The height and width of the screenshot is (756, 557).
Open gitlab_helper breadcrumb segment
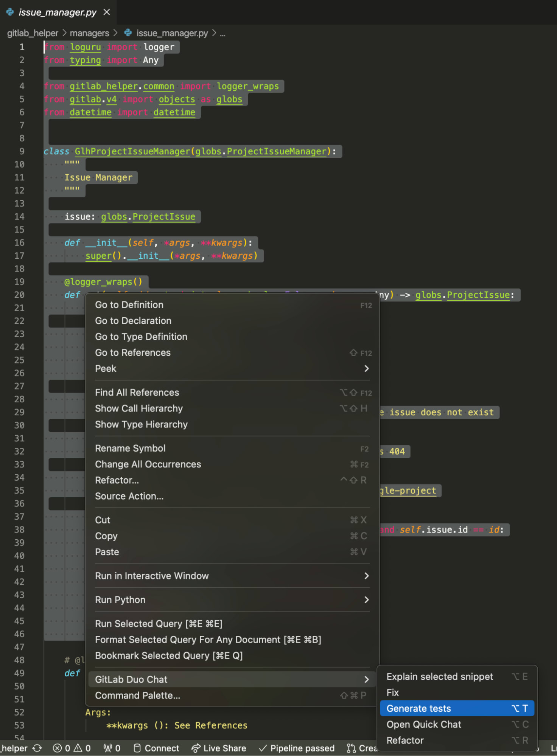click(33, 33)
